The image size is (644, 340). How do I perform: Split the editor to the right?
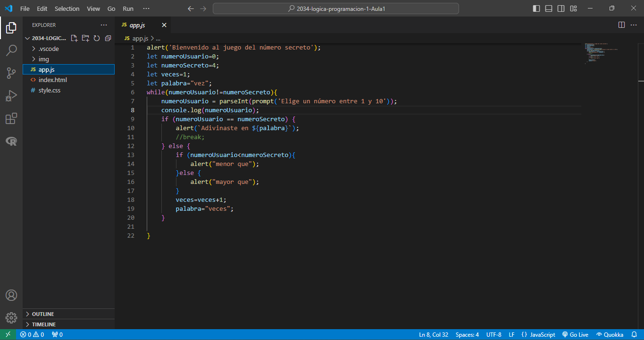tap(621, 25)
